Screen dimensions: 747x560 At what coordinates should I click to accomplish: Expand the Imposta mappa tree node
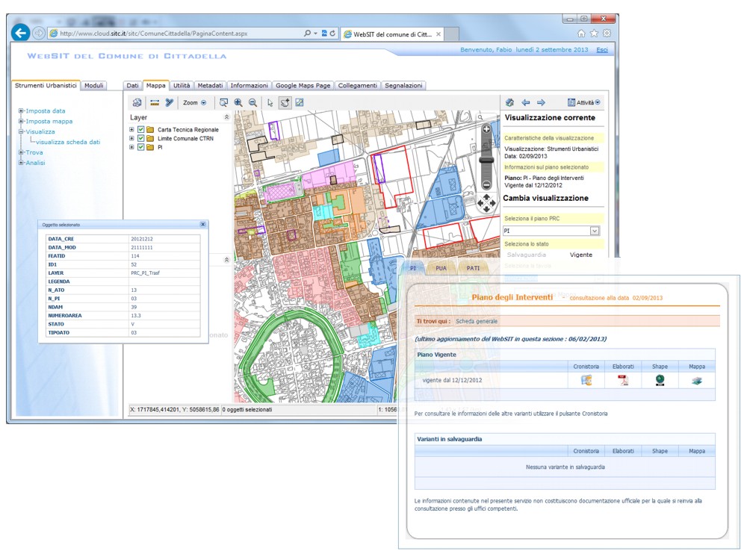point(21,122)
